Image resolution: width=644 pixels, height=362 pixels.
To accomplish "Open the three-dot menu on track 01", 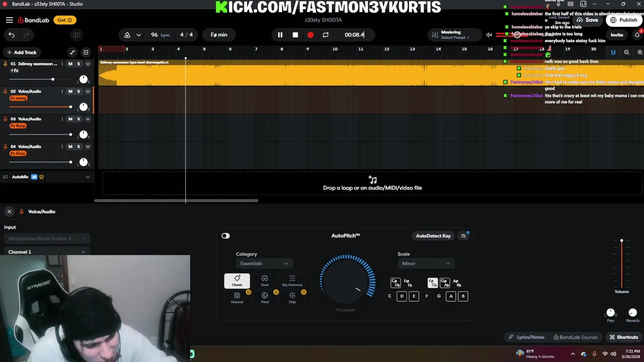I will click(62, 64).
